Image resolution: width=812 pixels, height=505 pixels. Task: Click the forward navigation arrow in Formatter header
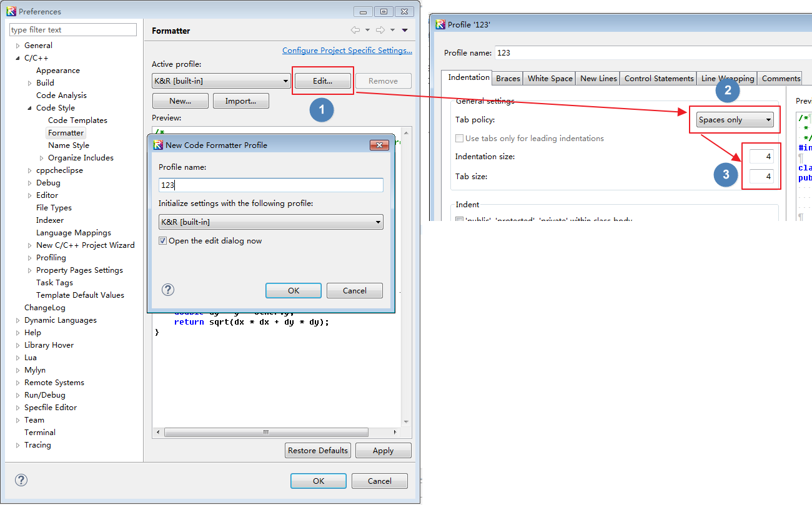coord(380,30)
